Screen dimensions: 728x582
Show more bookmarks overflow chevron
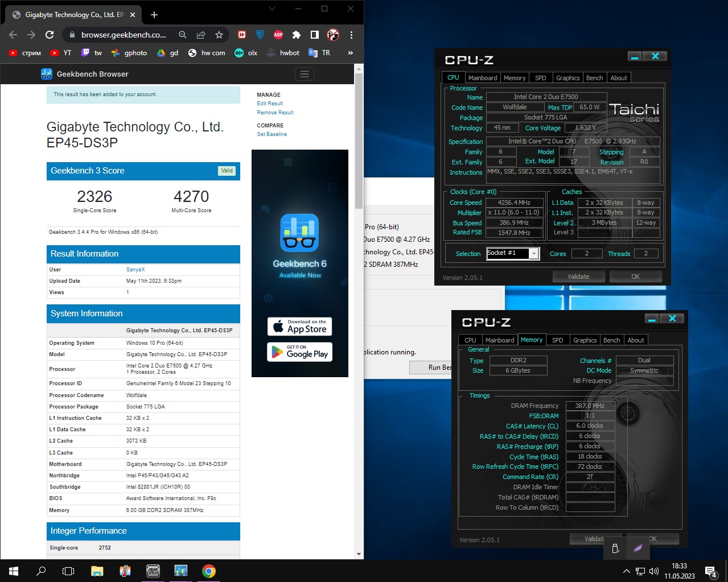[350, 53]
